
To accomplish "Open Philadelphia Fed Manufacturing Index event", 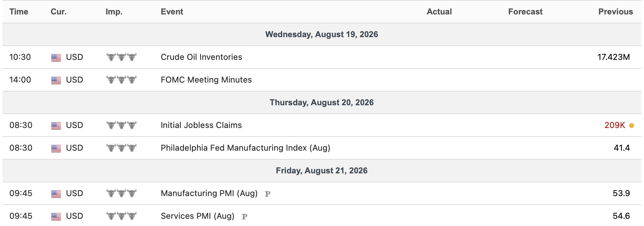I will pyautogui.click(x=245, y=148).
